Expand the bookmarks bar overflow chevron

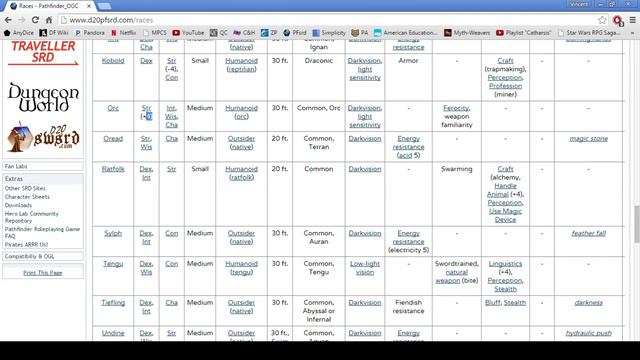[632, 33]
